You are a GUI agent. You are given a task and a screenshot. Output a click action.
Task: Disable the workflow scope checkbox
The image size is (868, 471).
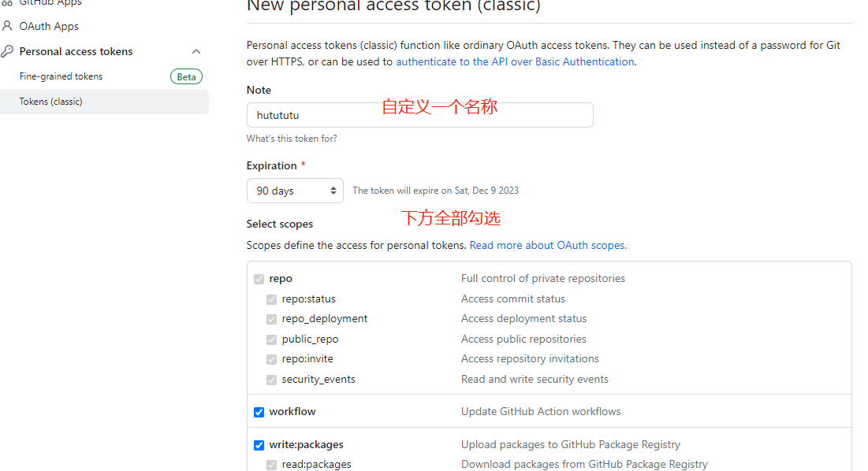coord(259,412)
